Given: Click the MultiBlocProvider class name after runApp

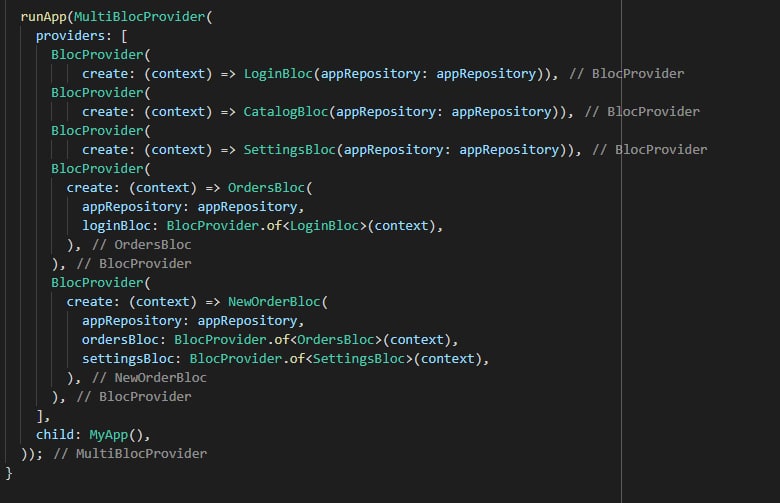Looking at the screenshot, I should (x=140, y=17).
